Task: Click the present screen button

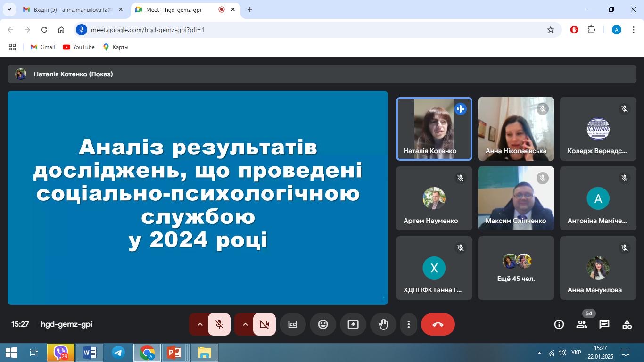Action: tap(353, 324)
